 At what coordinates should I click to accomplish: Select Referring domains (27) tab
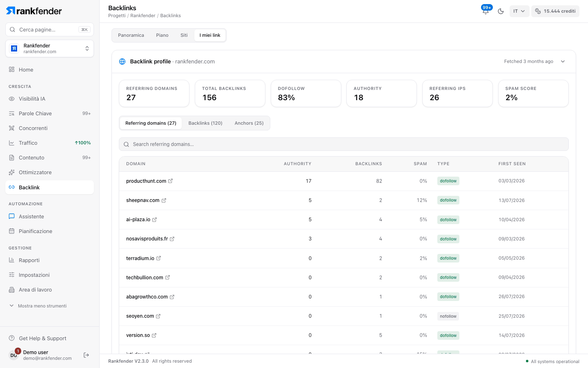151,123
